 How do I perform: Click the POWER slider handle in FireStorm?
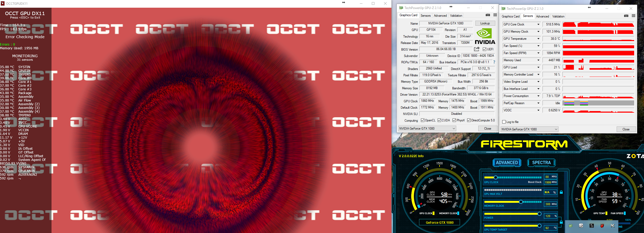click(539, 214)
